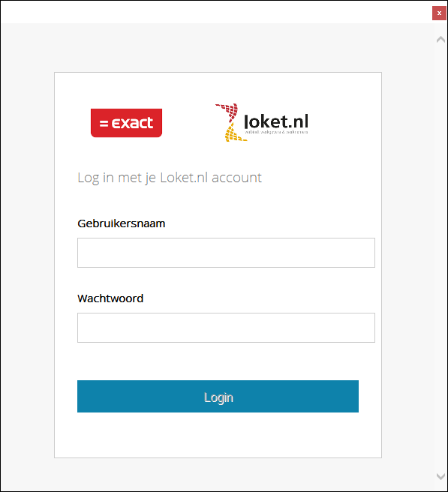Click the loket.nl wordmark text

pos(276,121)
